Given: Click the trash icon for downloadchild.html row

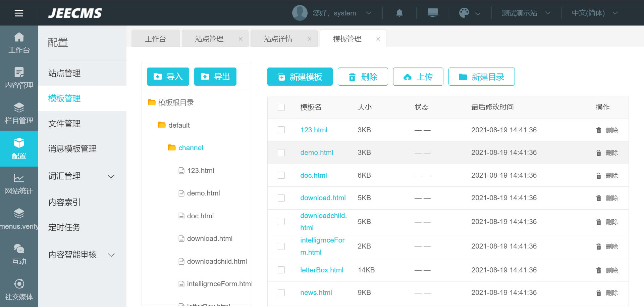Looking at the screenshot, I should click(599, 222).
